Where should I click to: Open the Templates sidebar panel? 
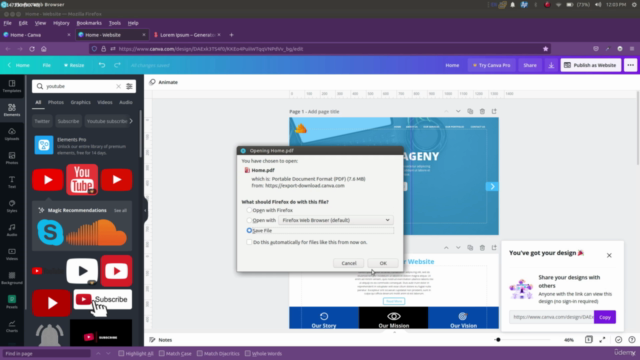coord(12,86)
